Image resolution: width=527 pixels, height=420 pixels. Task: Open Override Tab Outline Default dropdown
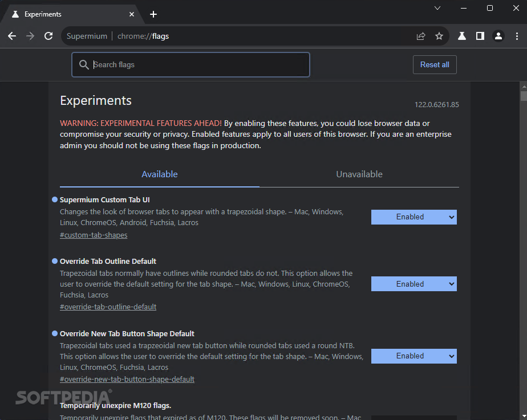pos(414,284)
